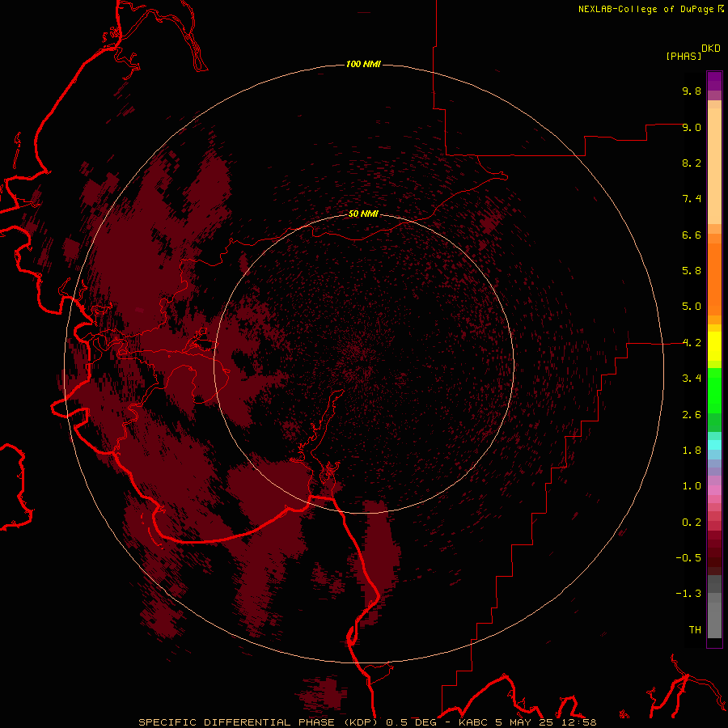Click the 1.0 value on the color scale
728x728 pixels.
click(692, 486)
